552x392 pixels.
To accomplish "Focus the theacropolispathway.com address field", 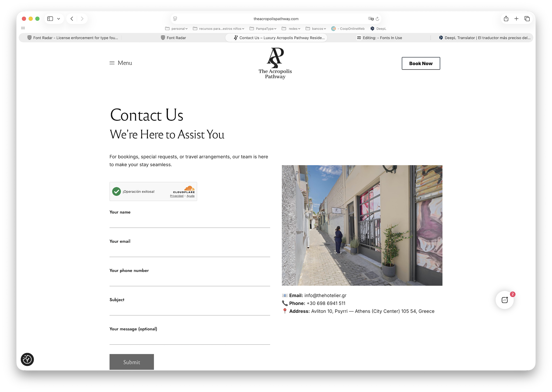I will coord(276,19).
